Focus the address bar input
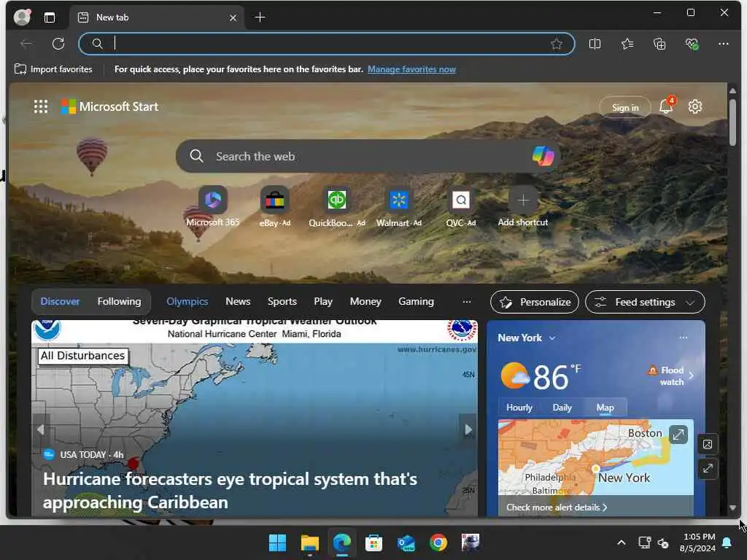This screenshot has height=560, width=747. coord(327,44)
